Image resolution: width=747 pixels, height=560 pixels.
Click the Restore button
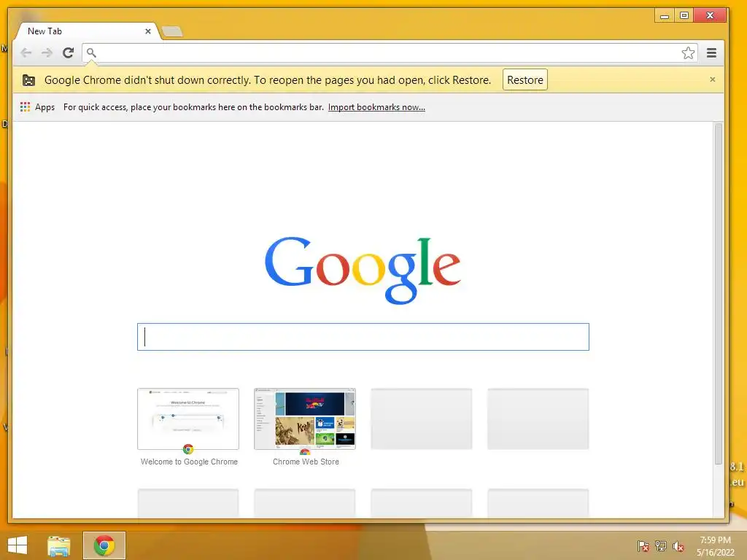(525, 80)
